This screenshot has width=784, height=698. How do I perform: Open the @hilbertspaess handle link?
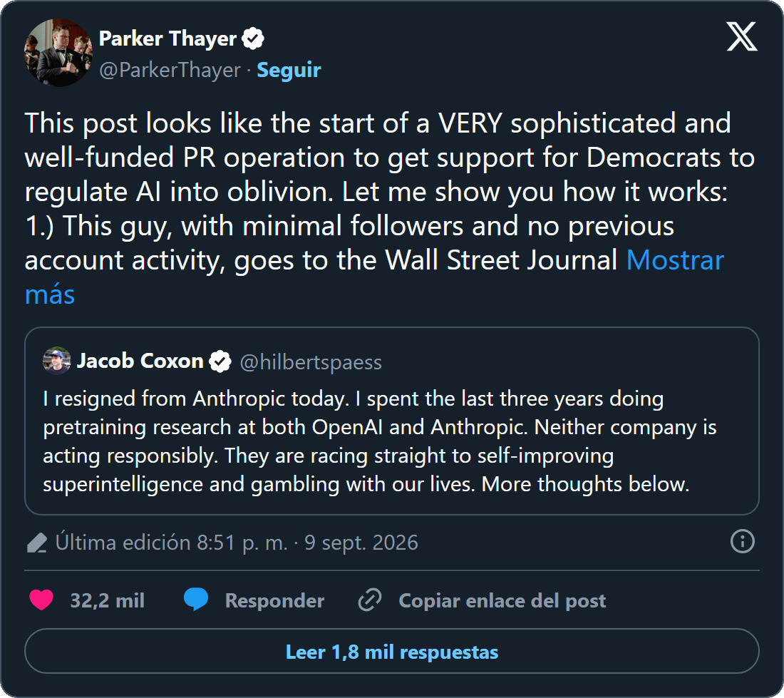(311, 362)
